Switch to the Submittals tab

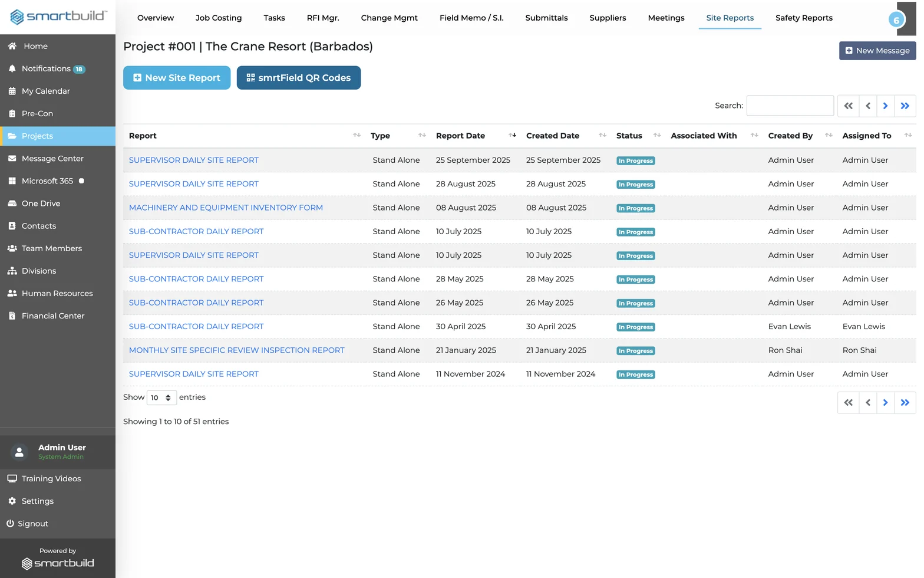coord(546,18)
